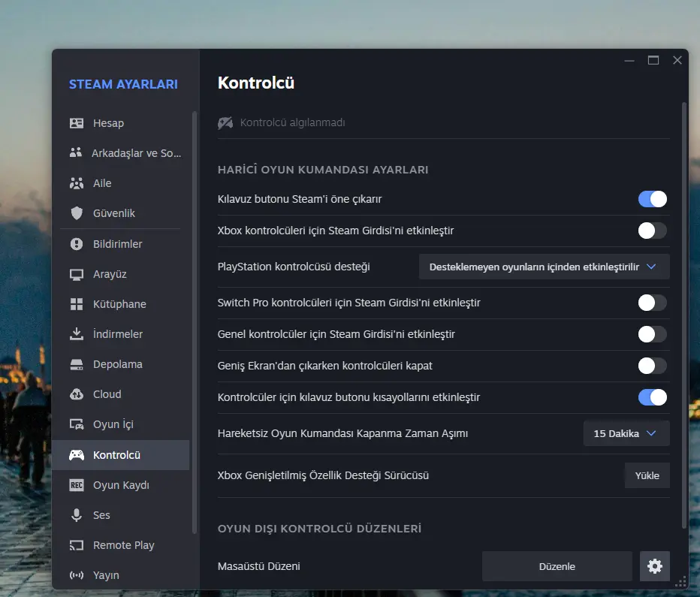Open Bildirimler settings label

117,244
